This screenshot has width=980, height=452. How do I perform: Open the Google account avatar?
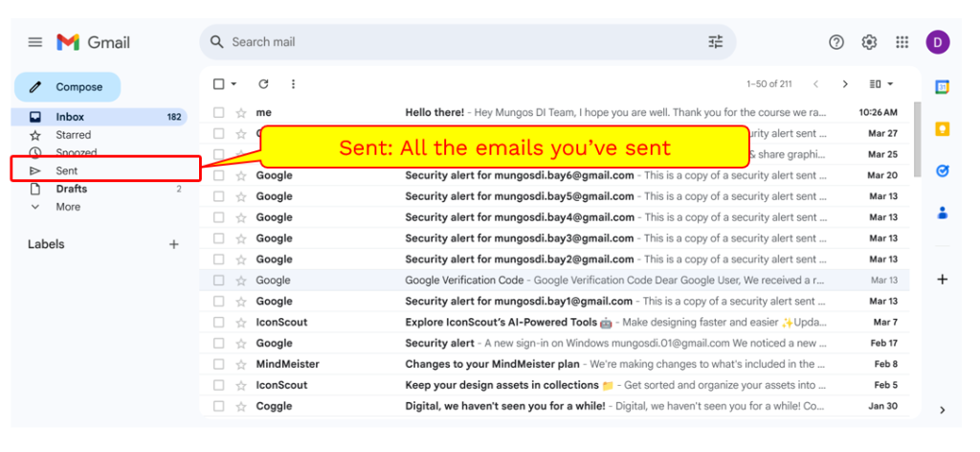coord(938,42)
